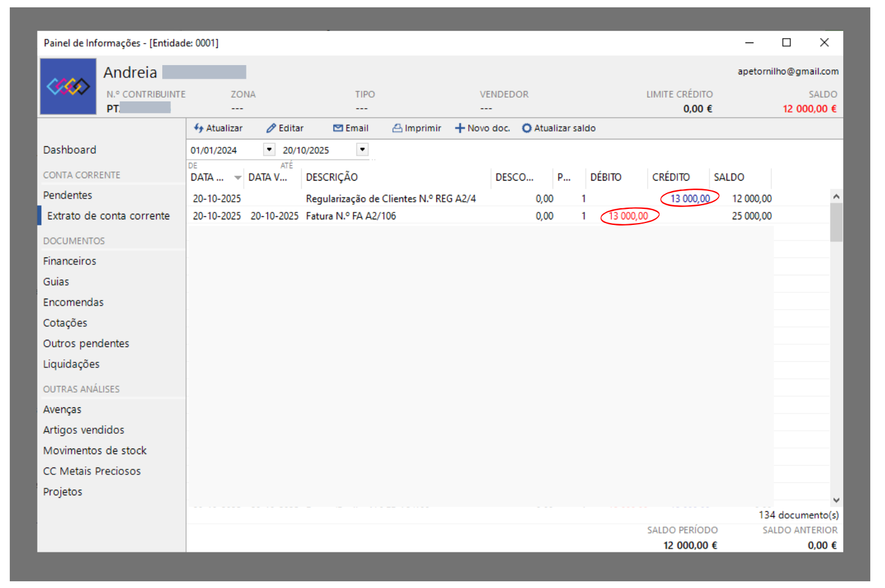Open Financeiros documents section
Screen dimensions: 885x588
69,261
